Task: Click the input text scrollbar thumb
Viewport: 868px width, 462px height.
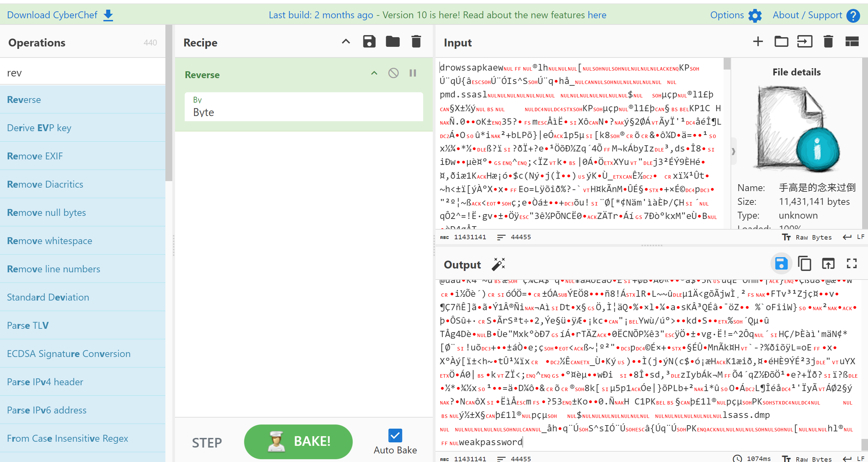Action: 727,64
